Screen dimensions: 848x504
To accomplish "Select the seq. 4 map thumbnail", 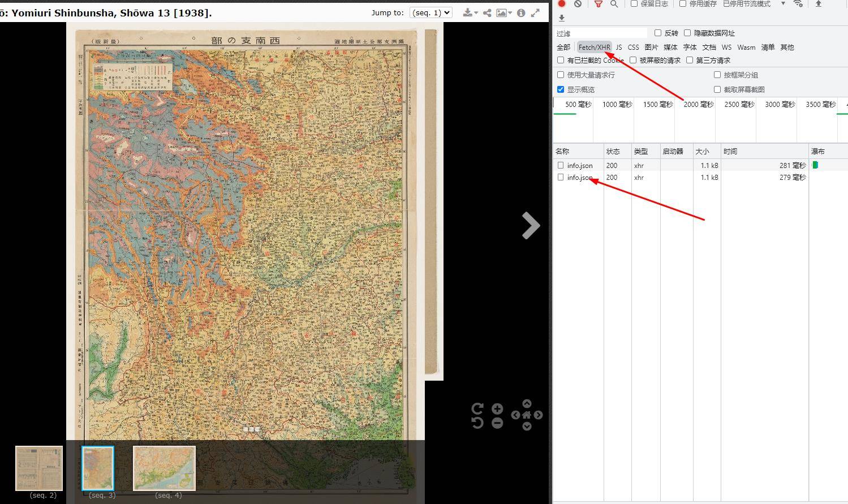I will click(x=164, y=468).
